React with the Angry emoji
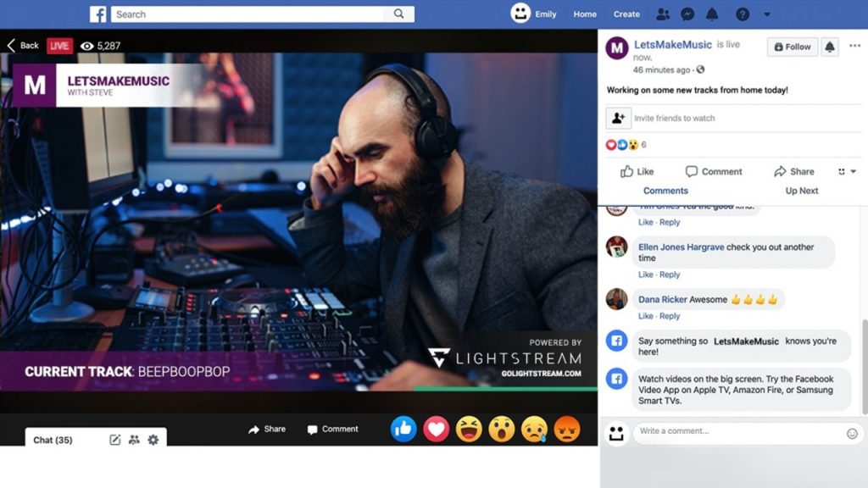 pyautogui.click(x=566, y=430)
